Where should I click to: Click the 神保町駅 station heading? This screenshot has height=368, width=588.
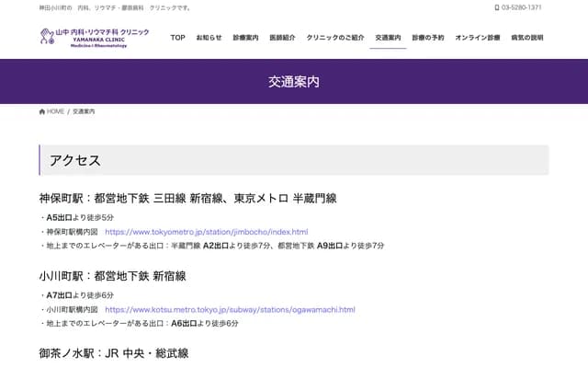coord(187,198)
